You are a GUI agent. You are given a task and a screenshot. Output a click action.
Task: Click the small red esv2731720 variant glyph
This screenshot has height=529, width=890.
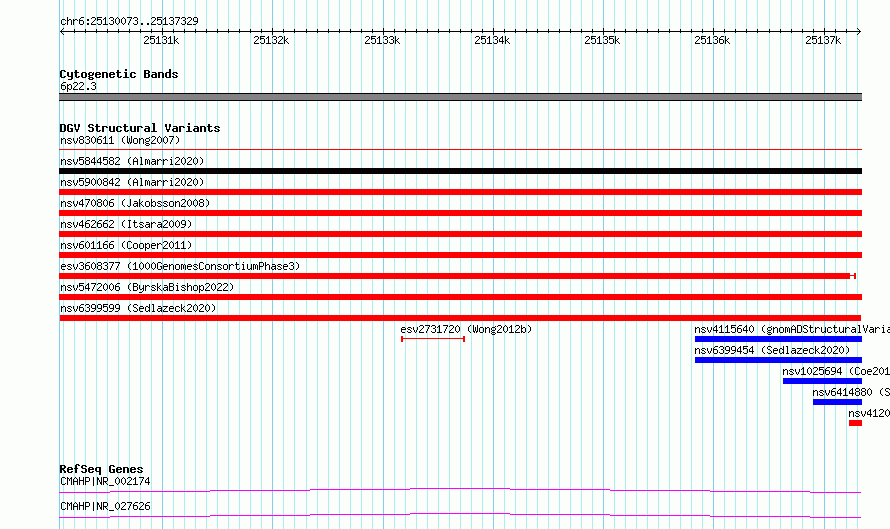(433, 339)
